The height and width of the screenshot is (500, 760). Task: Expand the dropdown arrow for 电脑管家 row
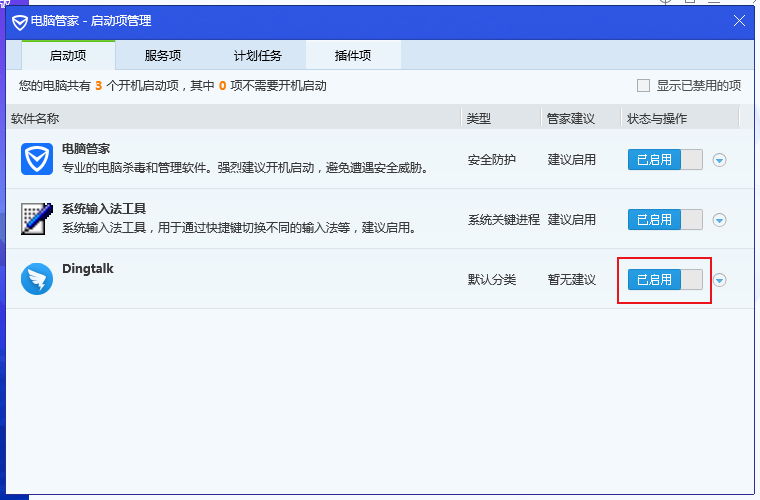(719, 160)
